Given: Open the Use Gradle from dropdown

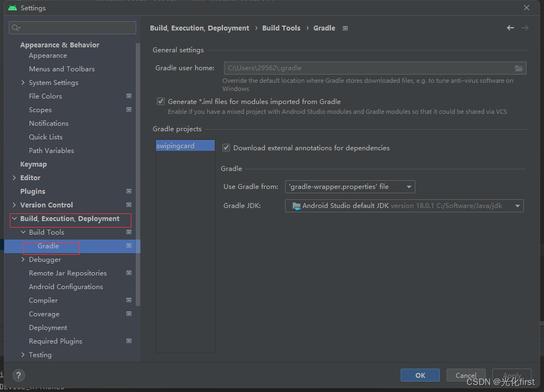Looking at the screenshot, I should [350, 187].
